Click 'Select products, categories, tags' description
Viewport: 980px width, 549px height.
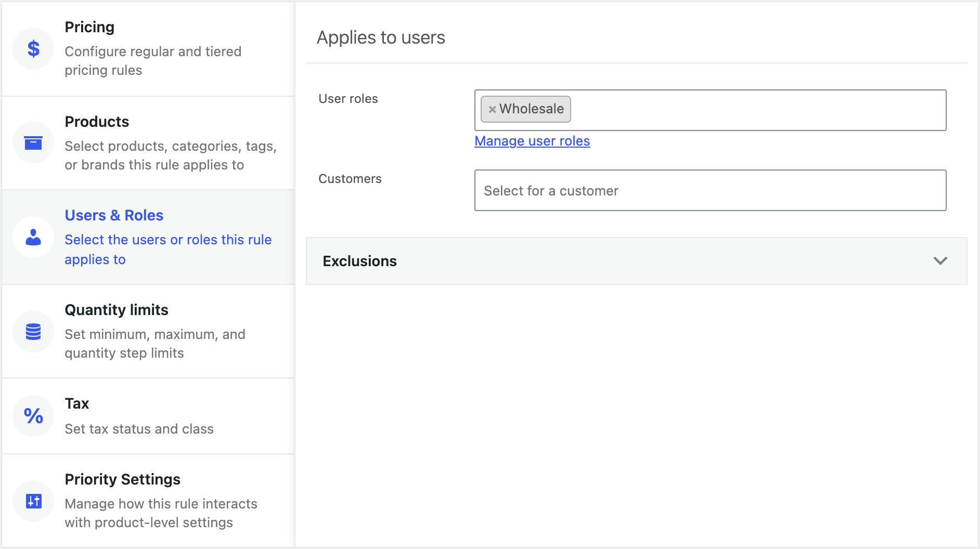click(171, 155)
